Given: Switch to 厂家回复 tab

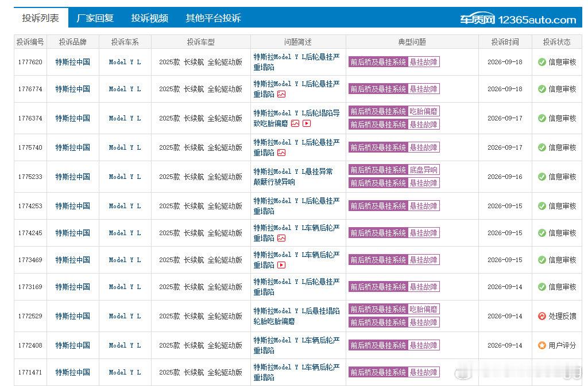Looking at the screenshot, I should click(95, 18).
